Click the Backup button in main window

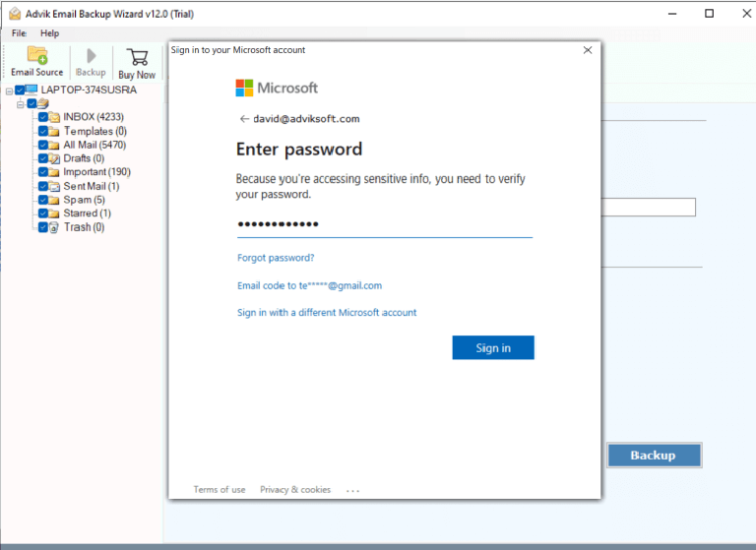point(655,455)
